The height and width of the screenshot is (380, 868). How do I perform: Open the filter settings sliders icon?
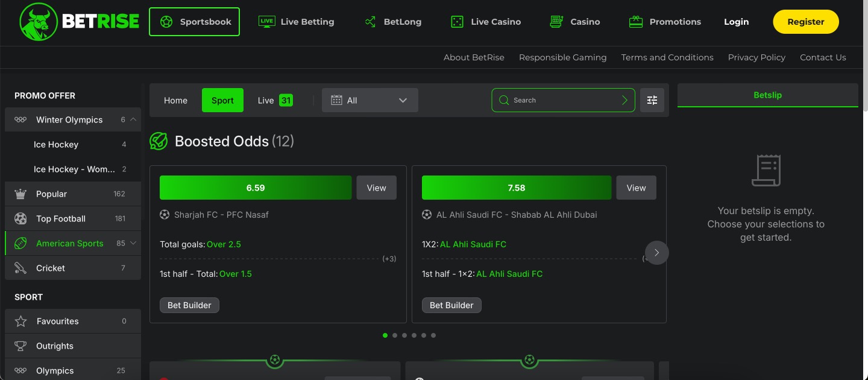652,100
